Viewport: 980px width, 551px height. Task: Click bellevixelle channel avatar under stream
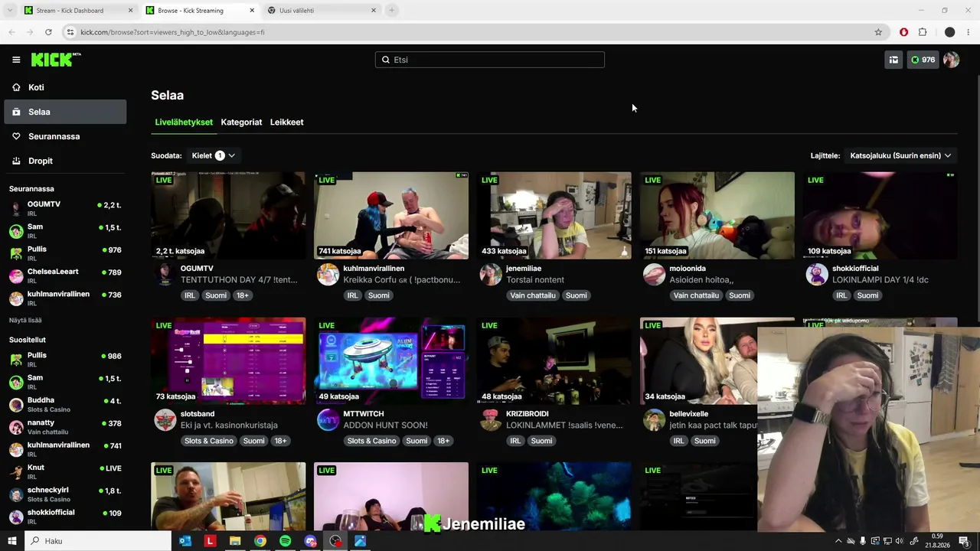click(x=654, y=419)
